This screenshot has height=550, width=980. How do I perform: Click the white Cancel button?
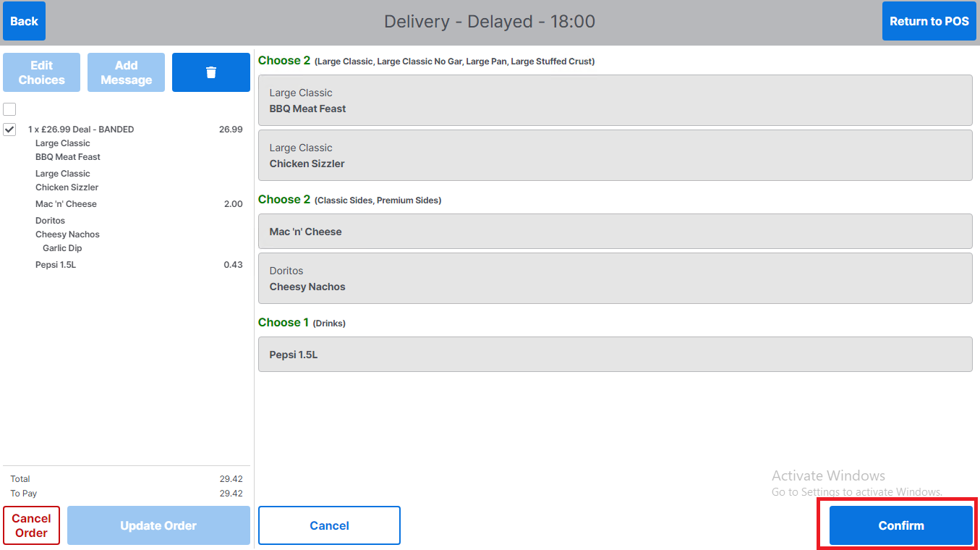[329, 525]
